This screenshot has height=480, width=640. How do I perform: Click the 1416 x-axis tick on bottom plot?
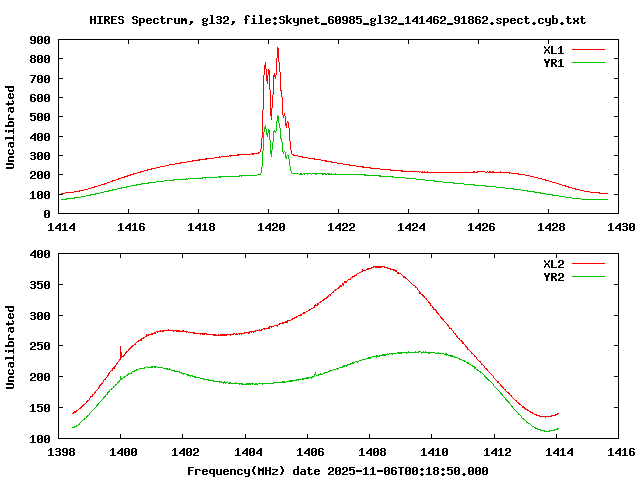click(x=620, y=452)
